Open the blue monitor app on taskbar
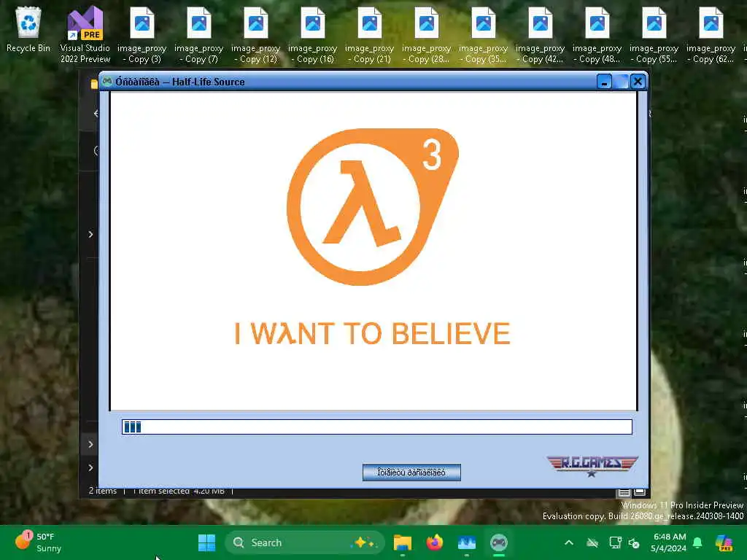 [466, 542]
